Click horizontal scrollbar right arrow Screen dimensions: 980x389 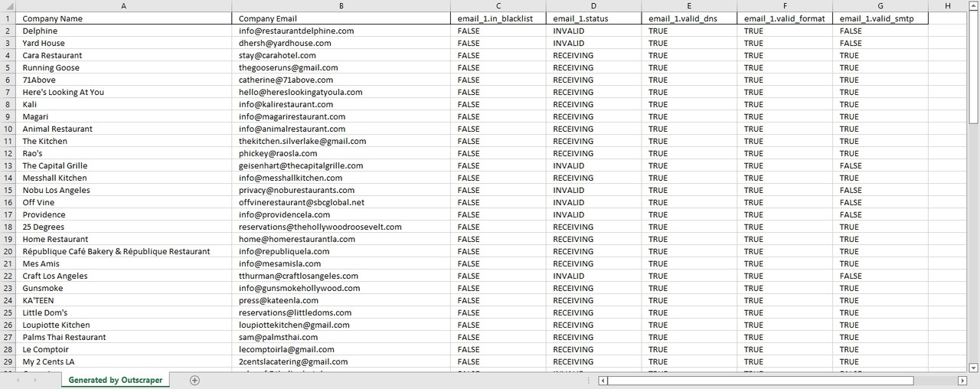coord(962,381)
